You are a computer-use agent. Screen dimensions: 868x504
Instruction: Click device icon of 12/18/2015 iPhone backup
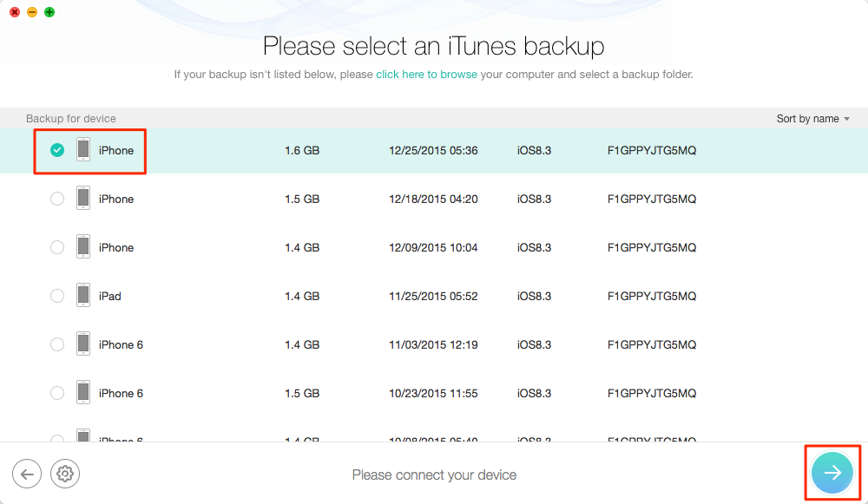pos(83,199)
